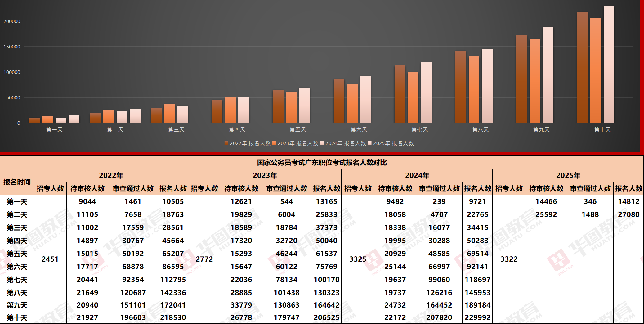
Task: Click the merged cell 3325
Action: pyautogui.click(x=358, y=259)
